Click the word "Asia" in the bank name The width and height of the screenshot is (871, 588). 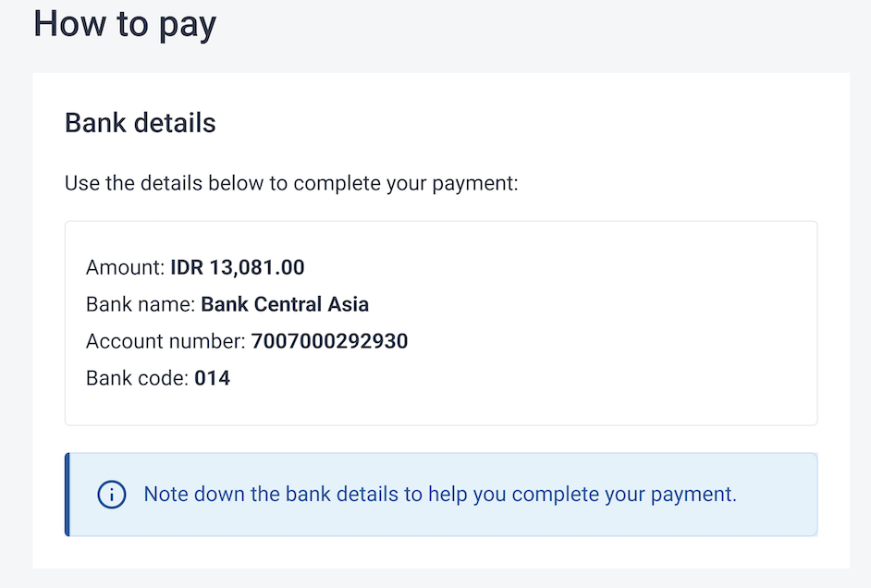349,304
